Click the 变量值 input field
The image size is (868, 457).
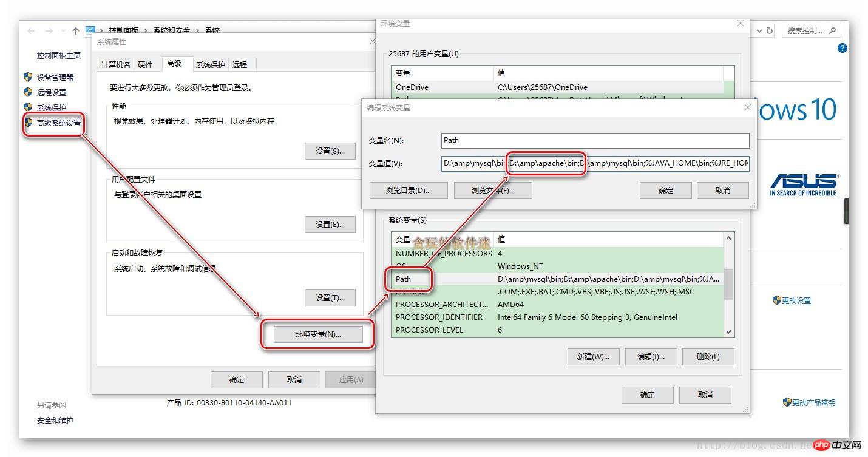coord(595,163)
